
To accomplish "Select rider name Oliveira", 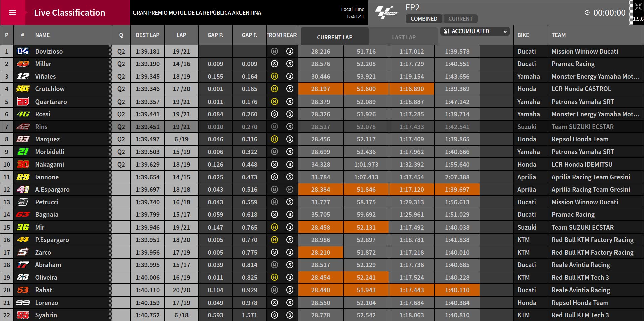I will (x=46, y=277).
